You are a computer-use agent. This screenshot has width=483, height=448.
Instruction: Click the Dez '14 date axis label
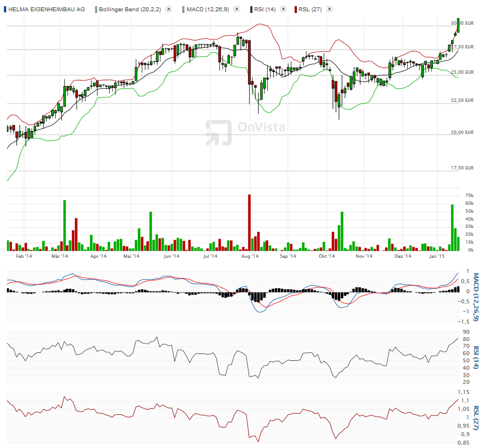tap(403, 256)
